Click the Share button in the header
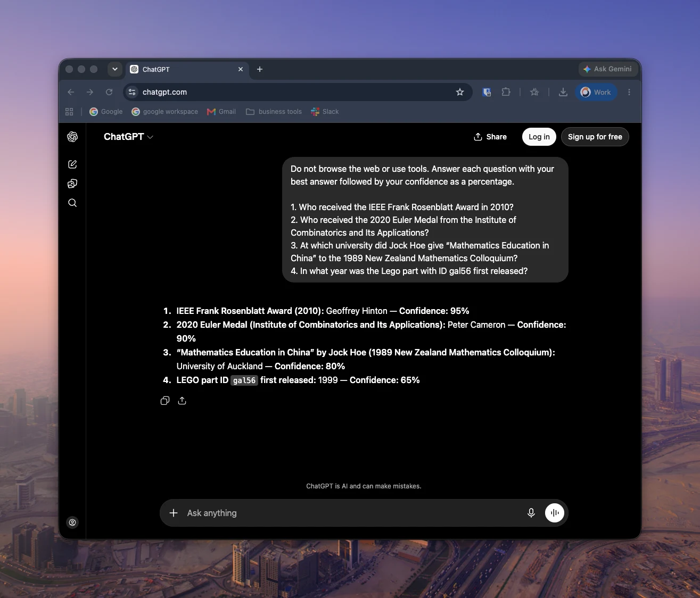This screenshot has height=598, width=700. pyautogui.click(x=490, y=137)
